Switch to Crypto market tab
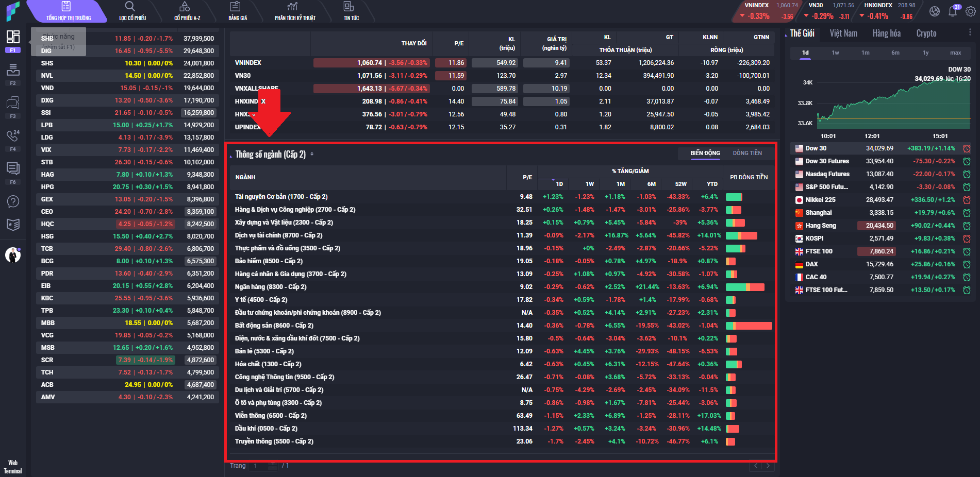 tap(926, 33)
